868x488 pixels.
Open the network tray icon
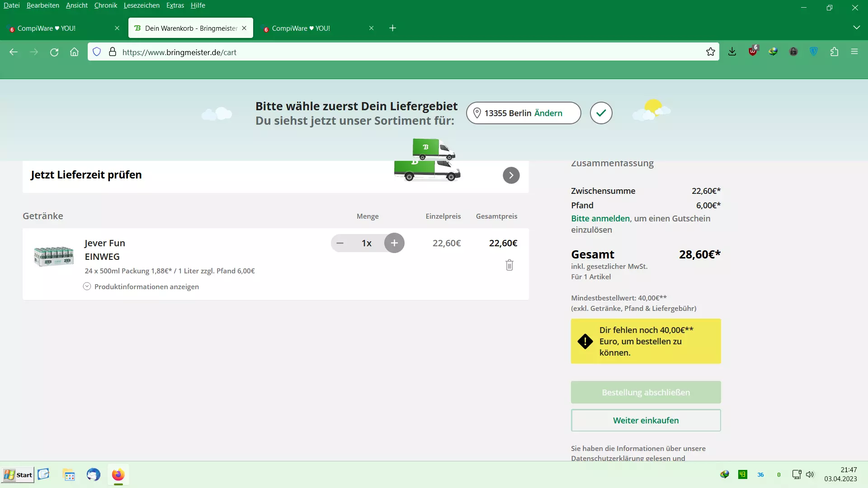tap(797, 474)
